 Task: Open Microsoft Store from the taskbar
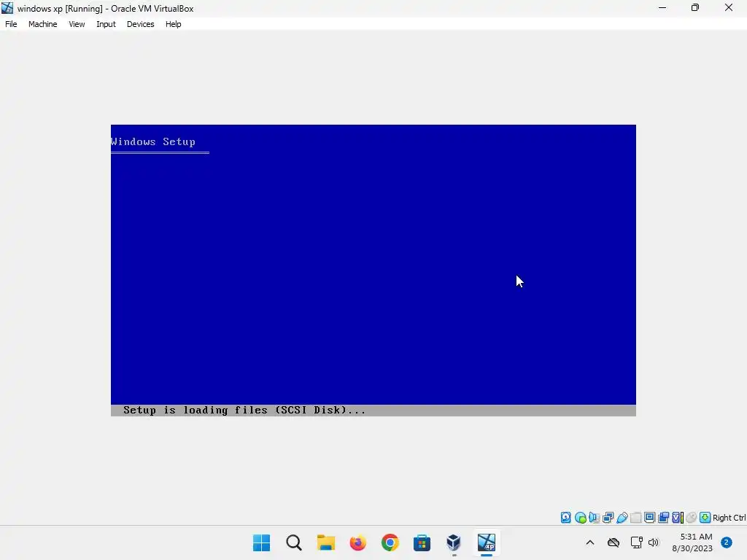pos(422,542)
